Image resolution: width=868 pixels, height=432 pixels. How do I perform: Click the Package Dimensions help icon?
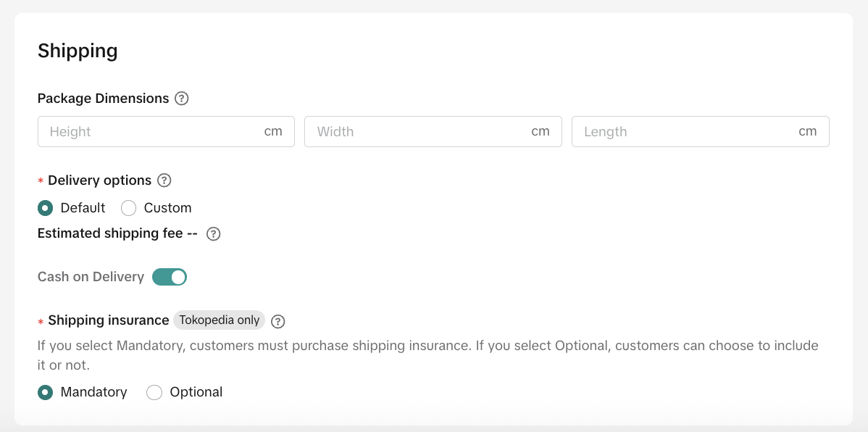pos(182,99)
